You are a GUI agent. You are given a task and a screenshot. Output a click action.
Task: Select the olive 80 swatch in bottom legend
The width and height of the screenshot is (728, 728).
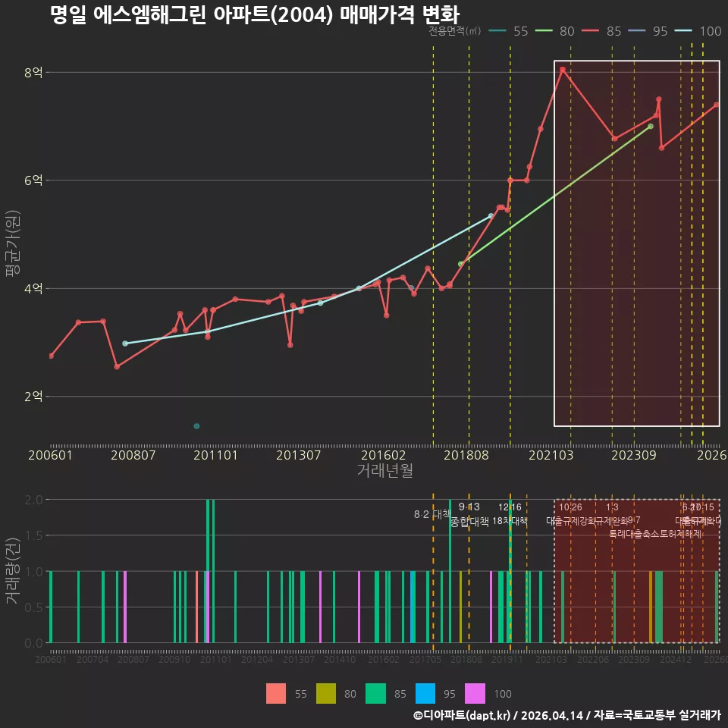(x=326, y=694)
